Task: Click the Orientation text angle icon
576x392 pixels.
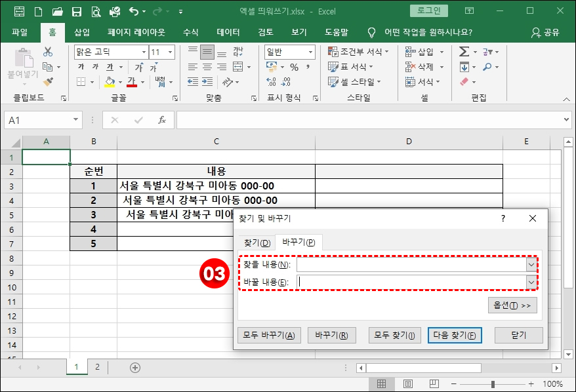Action: pyautogui.click(x=228, y=82)
